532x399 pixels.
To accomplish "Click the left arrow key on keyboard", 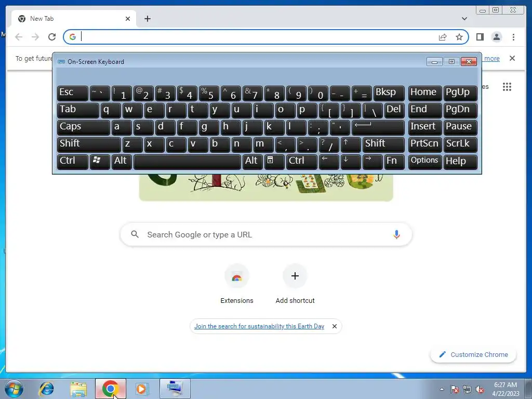I will click(x=329, y=162).
